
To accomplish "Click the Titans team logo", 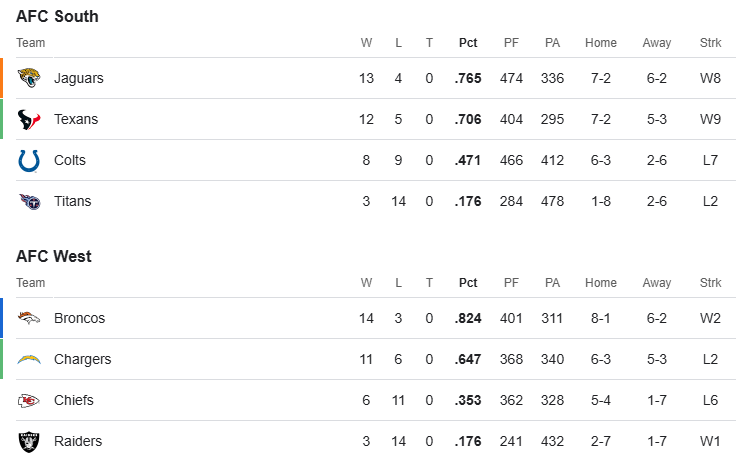I will 30,201.
